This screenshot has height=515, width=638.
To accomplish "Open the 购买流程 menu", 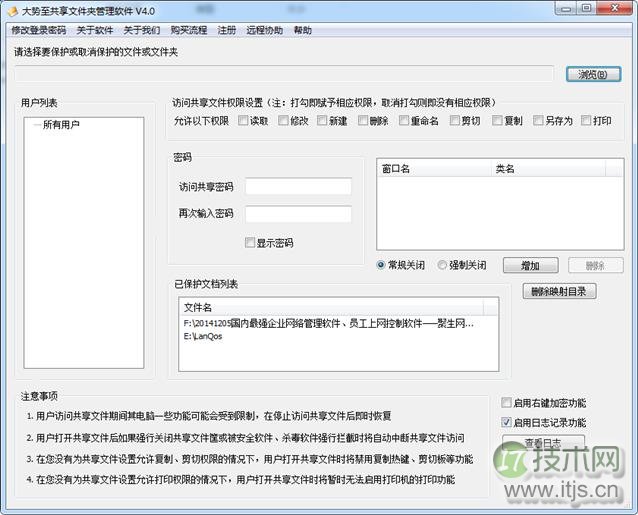I will [189, 30].
